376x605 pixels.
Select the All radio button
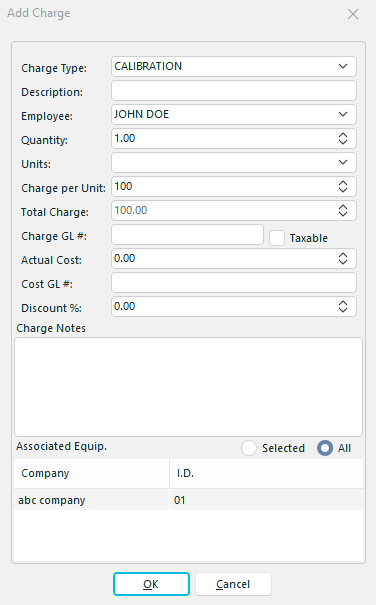(325, 448)
